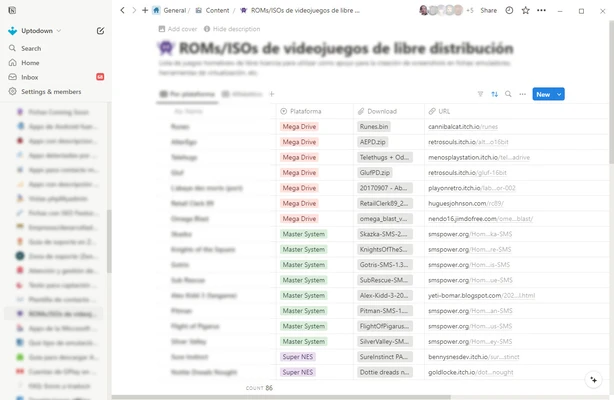Open the menosplaystation.itch.io link
614x400 pixels.
tap(479, 157)
